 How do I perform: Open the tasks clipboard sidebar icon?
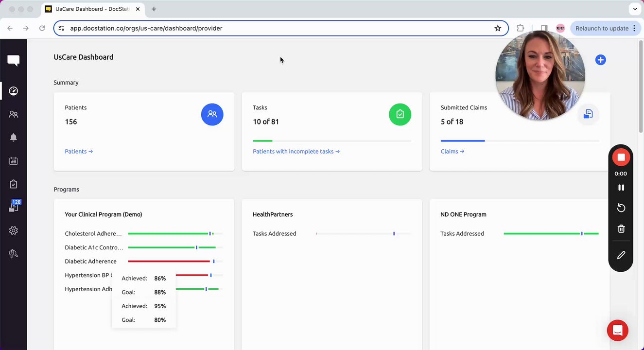coord(14,184)
